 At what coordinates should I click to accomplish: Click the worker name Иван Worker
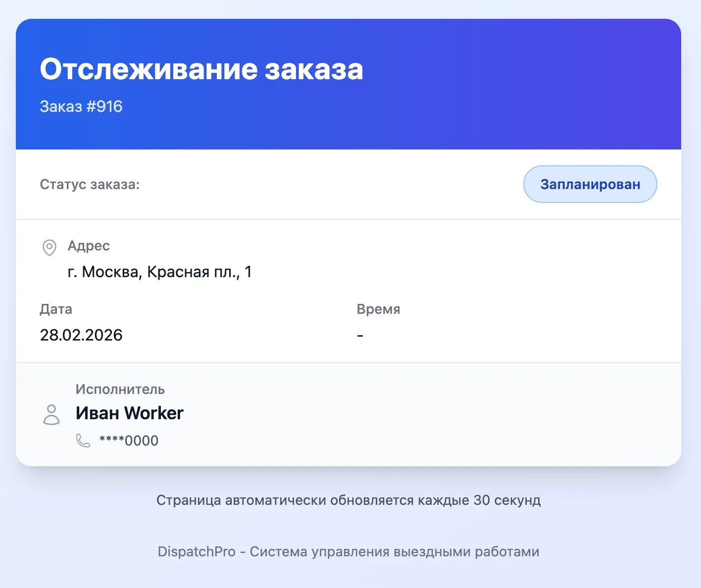130,413
